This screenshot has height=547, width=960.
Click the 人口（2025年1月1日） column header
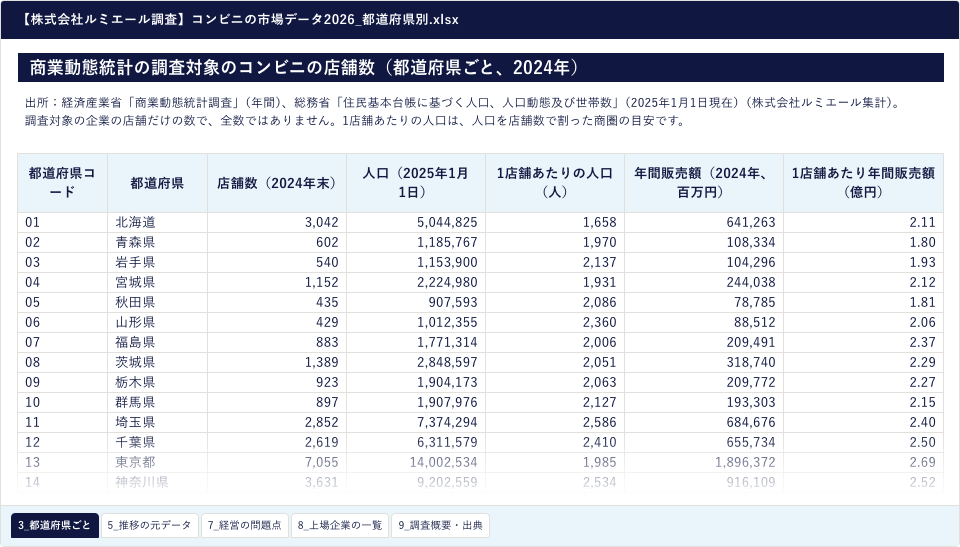click(x=416, y=183)
